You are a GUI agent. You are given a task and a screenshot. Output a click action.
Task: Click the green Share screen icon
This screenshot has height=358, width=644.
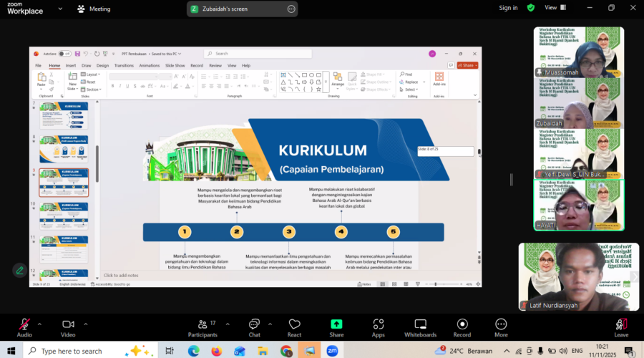coord(336,326)
